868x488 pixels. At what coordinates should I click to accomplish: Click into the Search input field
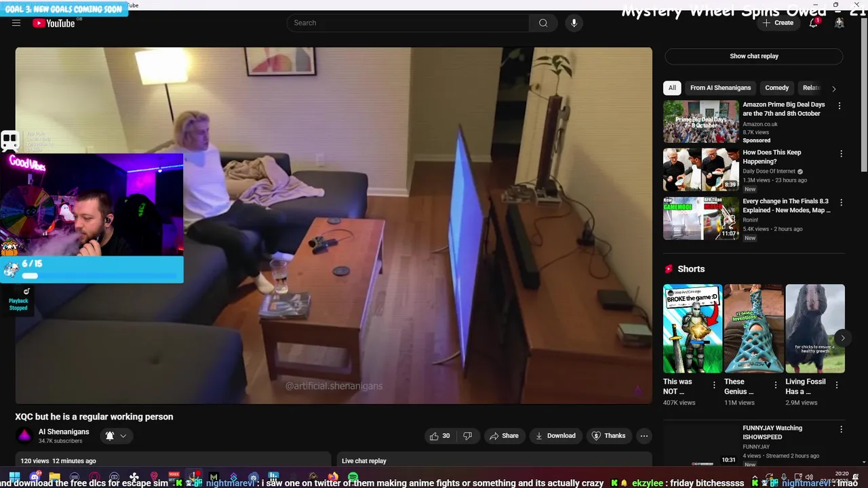click(408, 23)
